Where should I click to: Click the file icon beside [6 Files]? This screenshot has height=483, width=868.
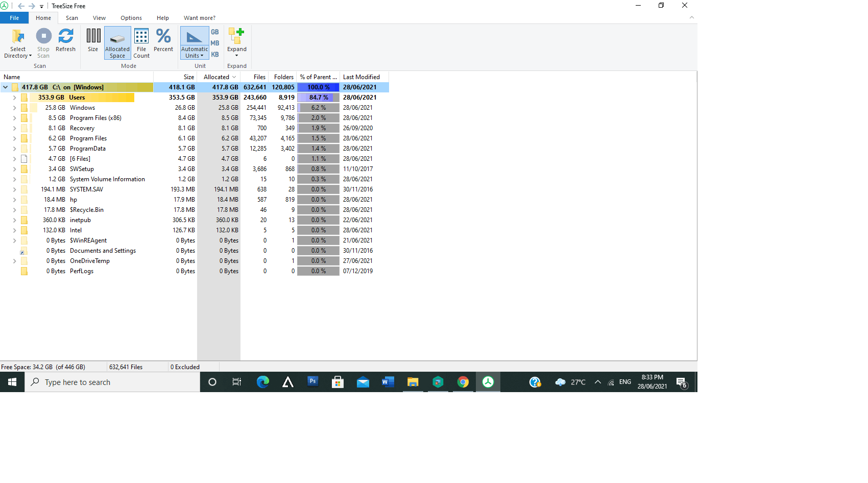point(24,159)
